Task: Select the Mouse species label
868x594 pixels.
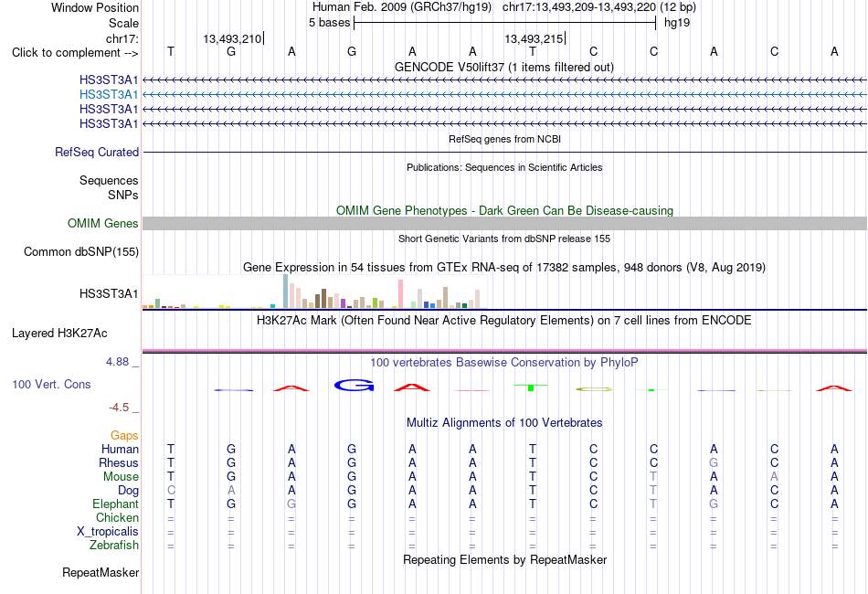Action: tap(121, 477)
